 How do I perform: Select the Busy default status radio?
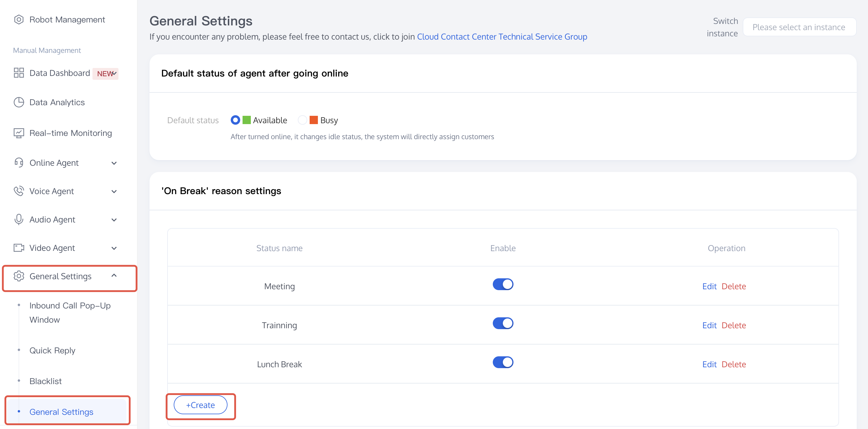pos(302,120)
